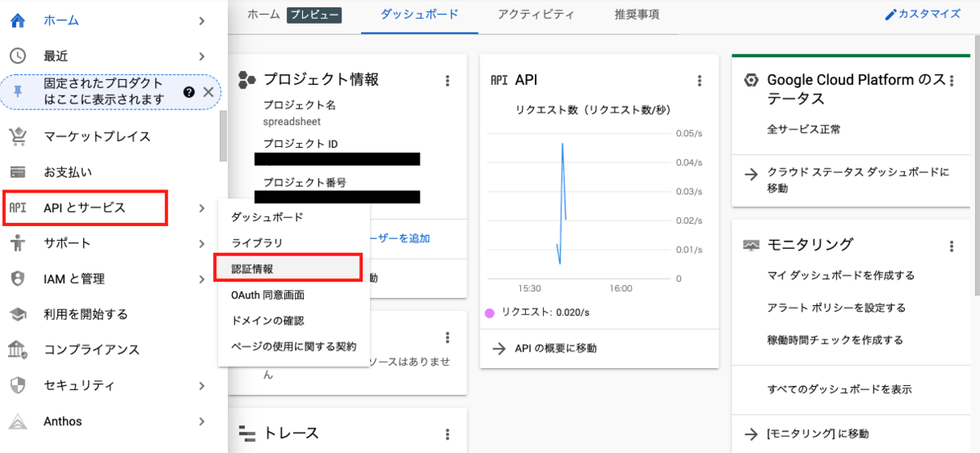
Task: Expand the 最近 submenu chevron
Action: click(202, 56)
